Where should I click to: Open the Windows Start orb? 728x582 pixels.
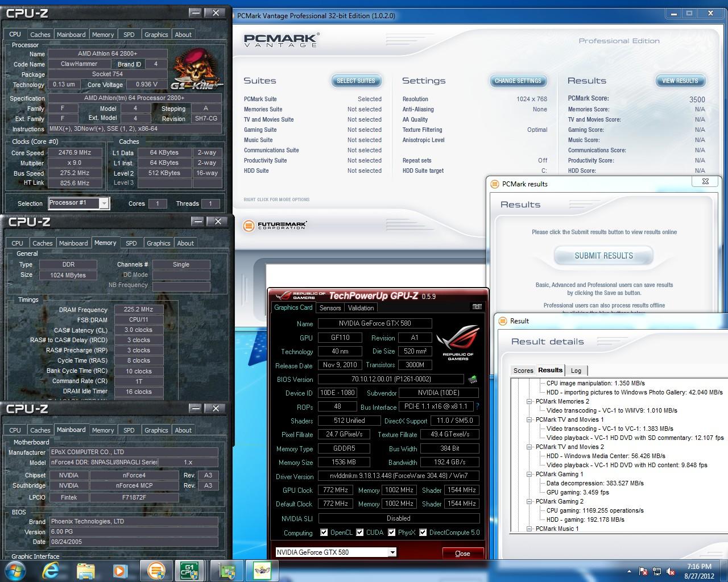[16, 570]
